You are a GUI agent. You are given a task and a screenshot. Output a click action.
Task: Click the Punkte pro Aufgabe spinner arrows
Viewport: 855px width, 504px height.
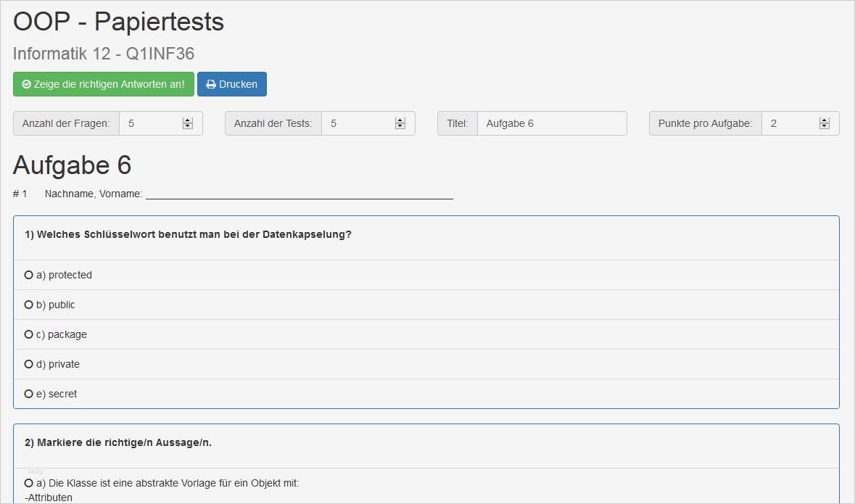pos(825,123)
